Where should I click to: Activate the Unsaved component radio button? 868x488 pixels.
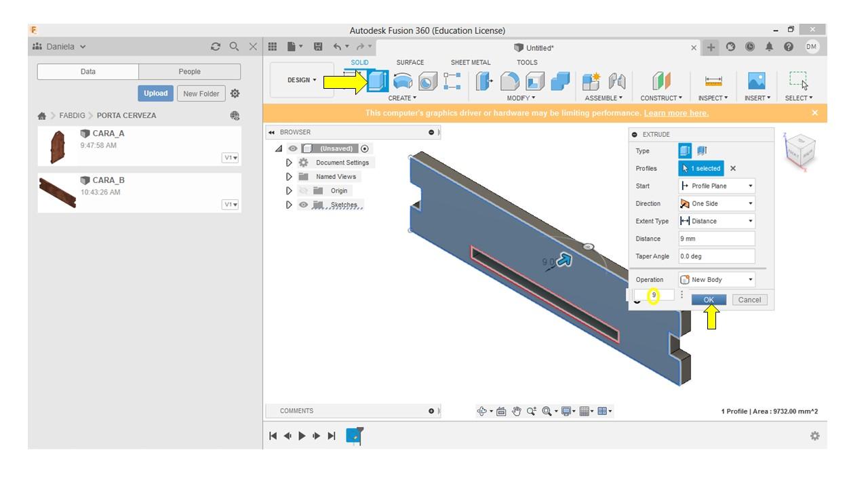[365, 148]
